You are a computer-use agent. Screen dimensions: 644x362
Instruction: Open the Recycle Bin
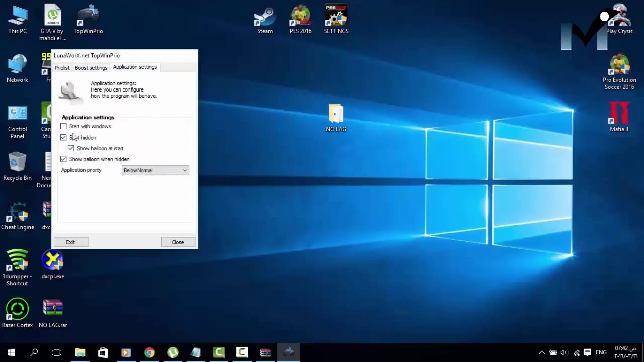pos(17,167)
